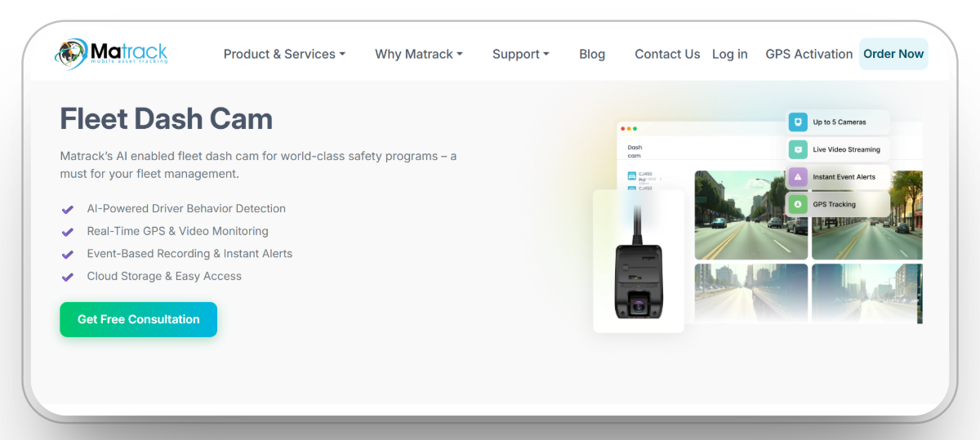Open the bottom-right street video feed
The height and width of the screenshot is (440, 980).
pos(866,292)
